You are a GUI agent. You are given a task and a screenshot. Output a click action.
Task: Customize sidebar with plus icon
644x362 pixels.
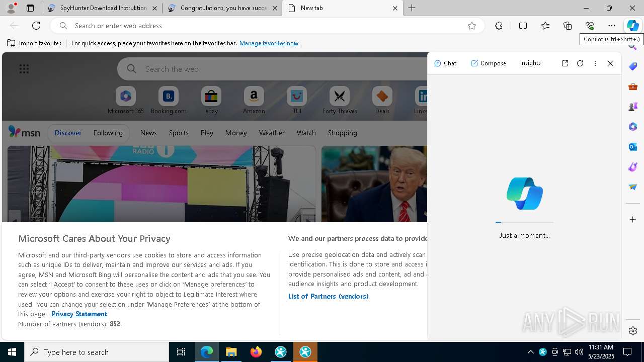pos(633,220)
